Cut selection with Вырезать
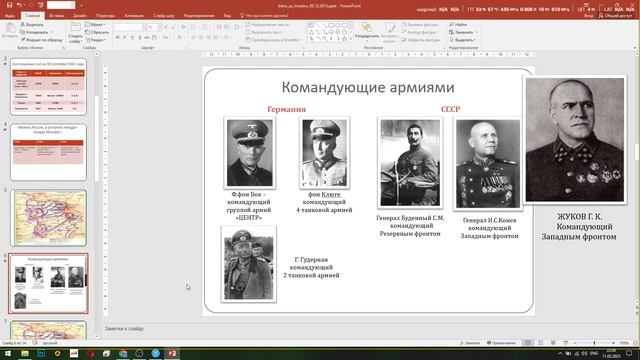640x360 pixels. 32,24
